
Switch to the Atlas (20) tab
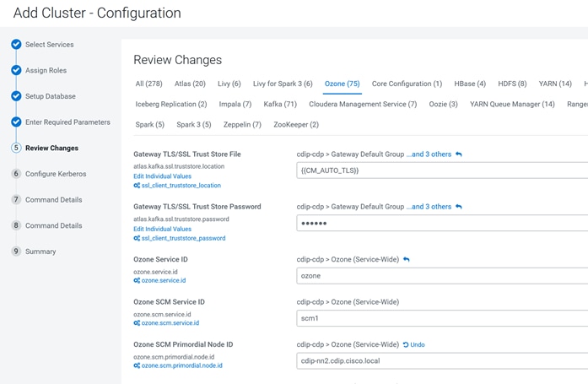(x=190, y=84)
